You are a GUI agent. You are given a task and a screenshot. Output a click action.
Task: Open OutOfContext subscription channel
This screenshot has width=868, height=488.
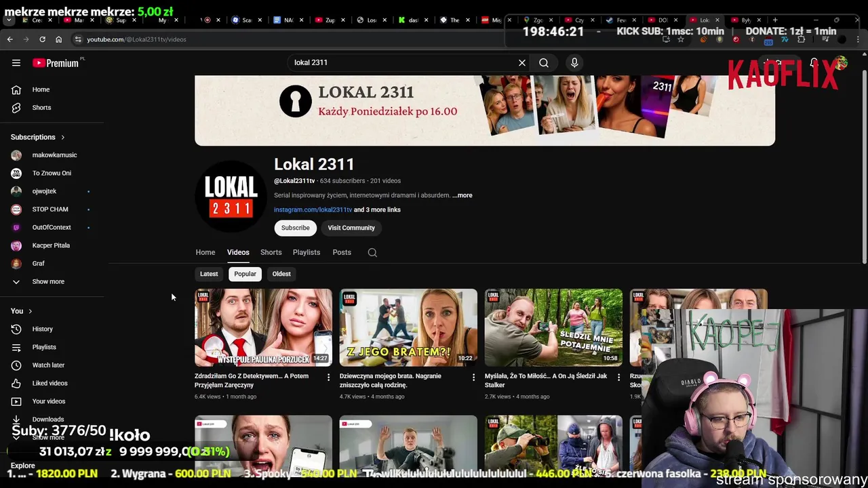click(x=52, y=227)
